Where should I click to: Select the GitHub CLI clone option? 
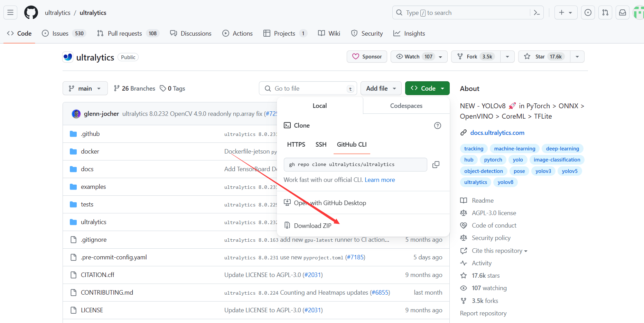coord(352,145)
